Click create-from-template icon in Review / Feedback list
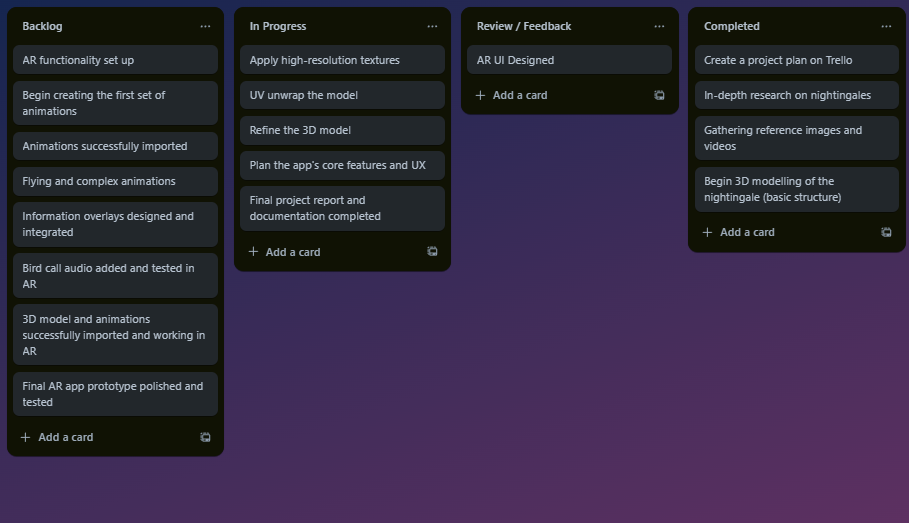This screenshot has height=523, width=909. [x=659, y=95]
